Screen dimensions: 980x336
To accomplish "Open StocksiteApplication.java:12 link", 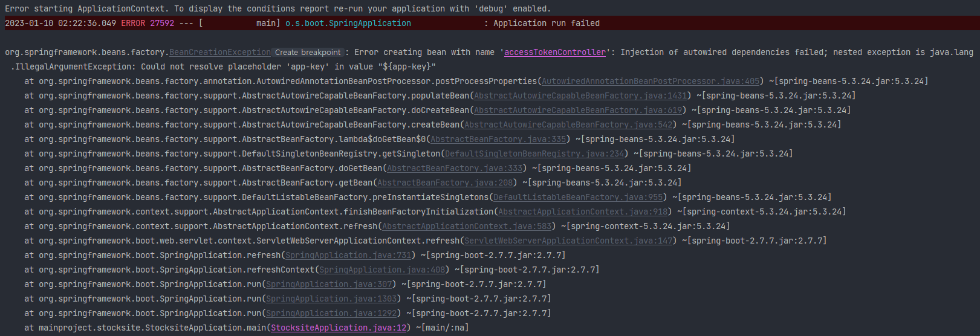I will pyautogui.click(x=339, y=328).
